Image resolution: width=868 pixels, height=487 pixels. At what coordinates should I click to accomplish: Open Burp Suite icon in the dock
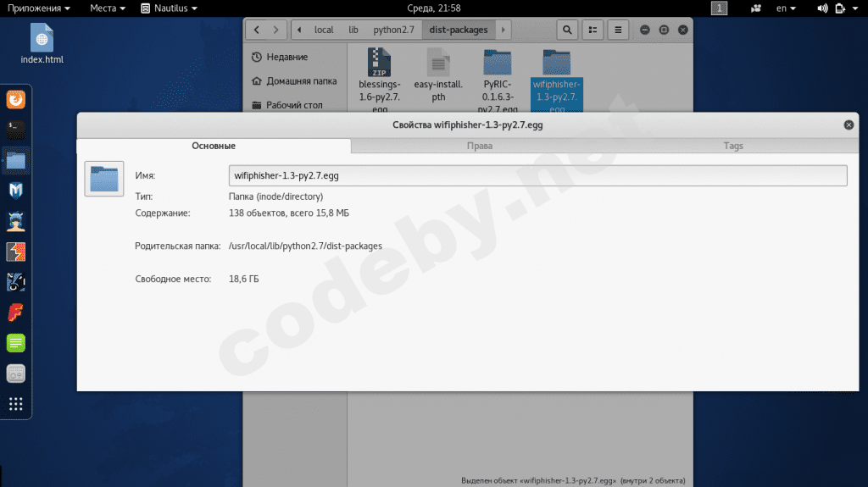pyautogui.click(x=15, y=252)
